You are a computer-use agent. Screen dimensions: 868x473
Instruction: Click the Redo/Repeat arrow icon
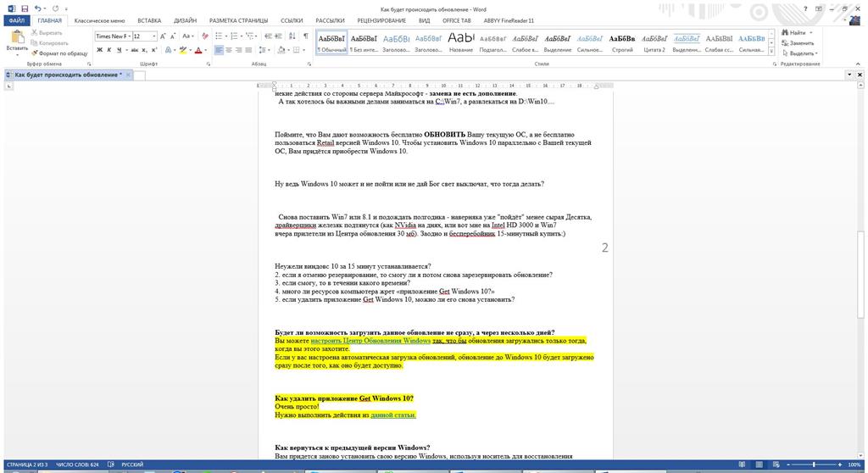(x=55, y=8)
